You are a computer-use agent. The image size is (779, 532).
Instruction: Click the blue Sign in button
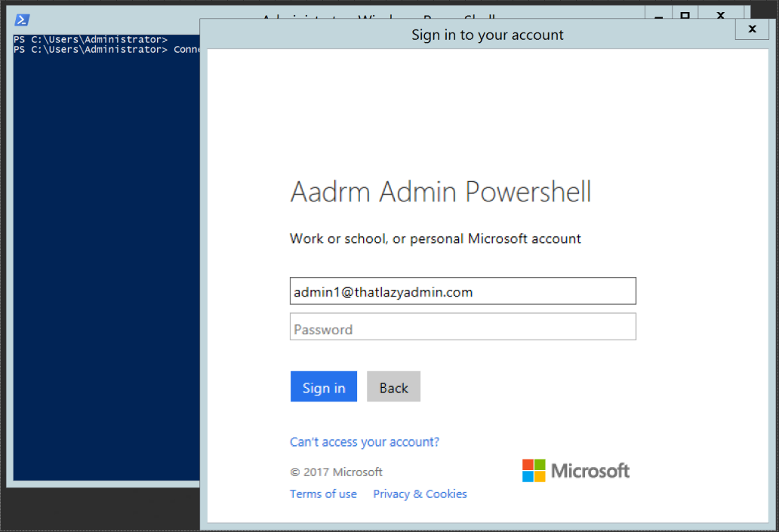tap(323, 386)
